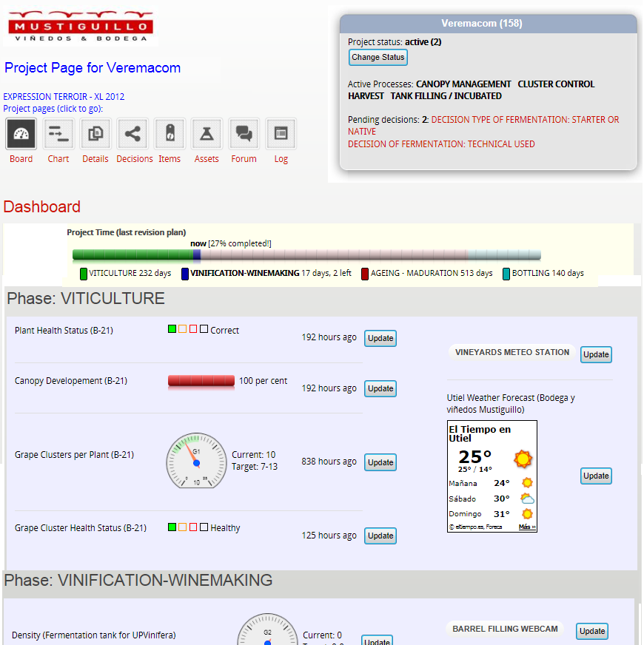Screen dimensions: 644x645
Task: Update the Barrel Filling Webcam
Action: pyautogui.click(x=592, y=631)
